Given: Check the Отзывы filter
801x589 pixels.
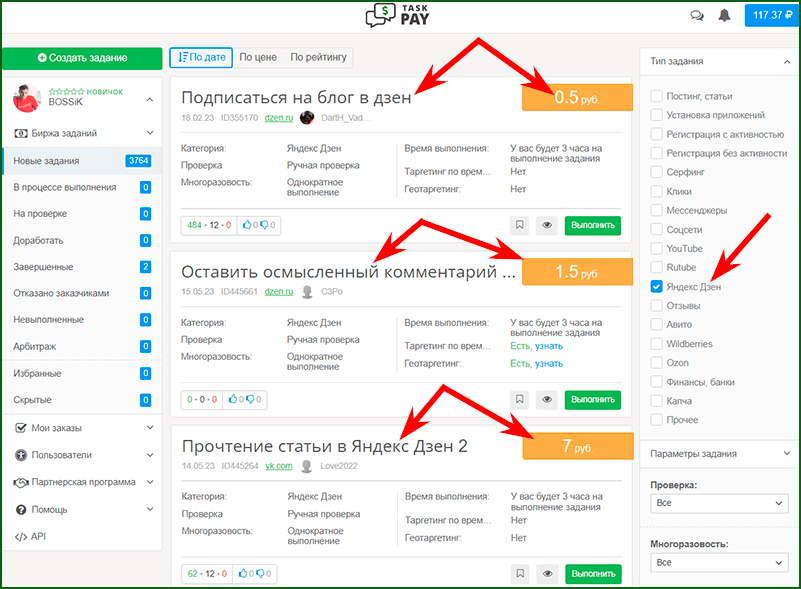Looking at the screenshot, I should click(x=656, y=305).
